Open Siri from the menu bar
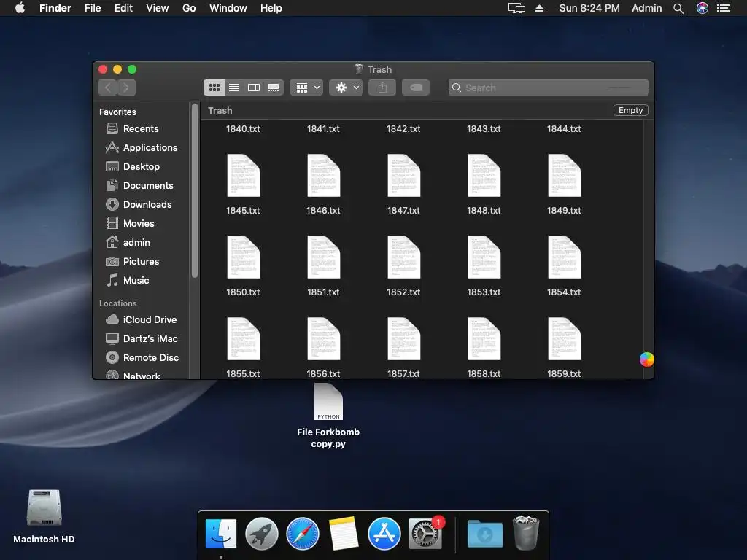The width and height of the screenshot is (747, 560). click(703, 8)
